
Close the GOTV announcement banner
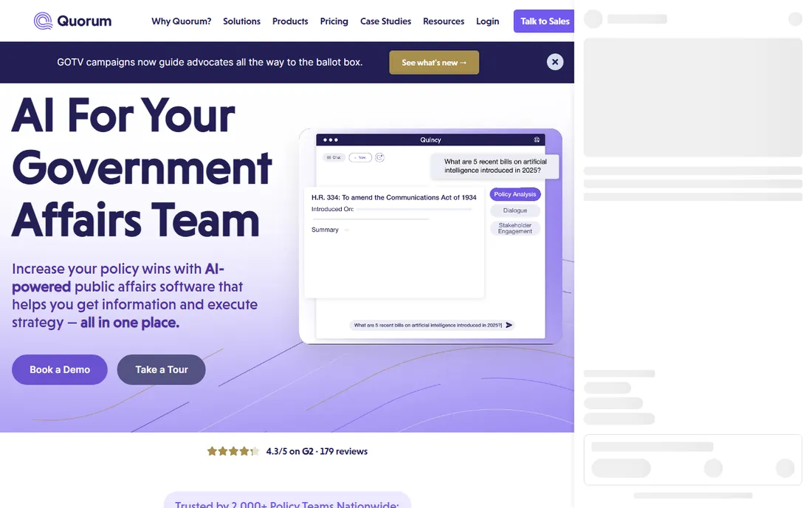pos(555,62)
